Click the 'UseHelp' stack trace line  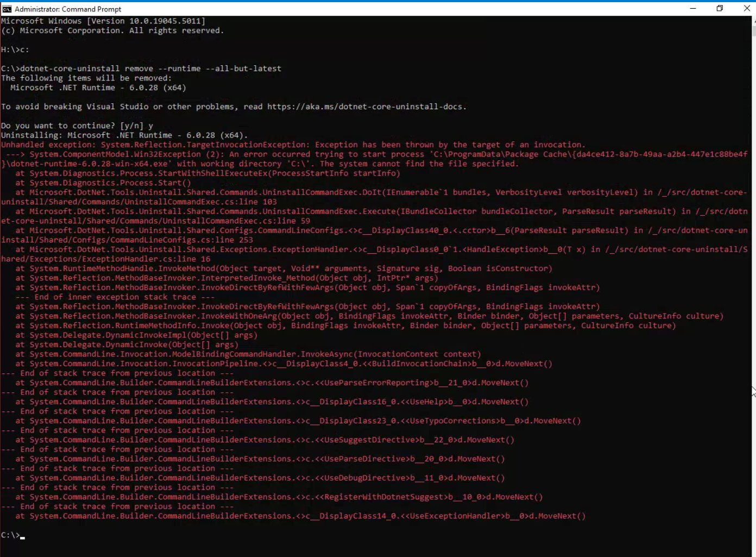(x=272, y=402)
